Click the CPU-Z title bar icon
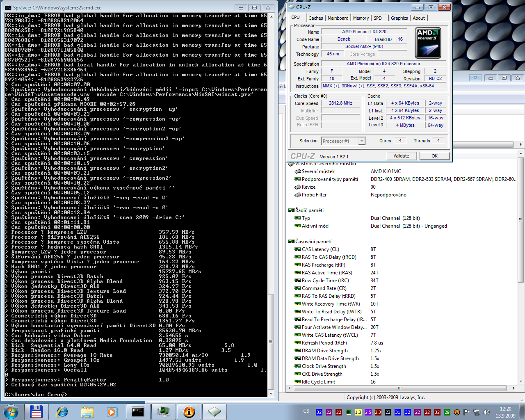Viewport: 525px width, 420px height. tap(292, 7)
